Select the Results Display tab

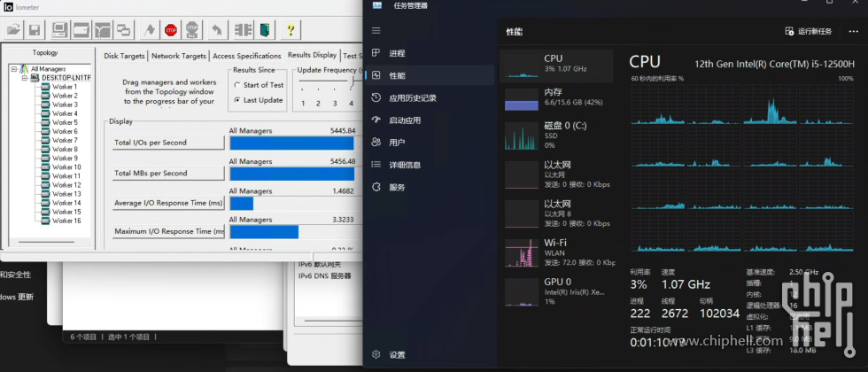point(312,55)
